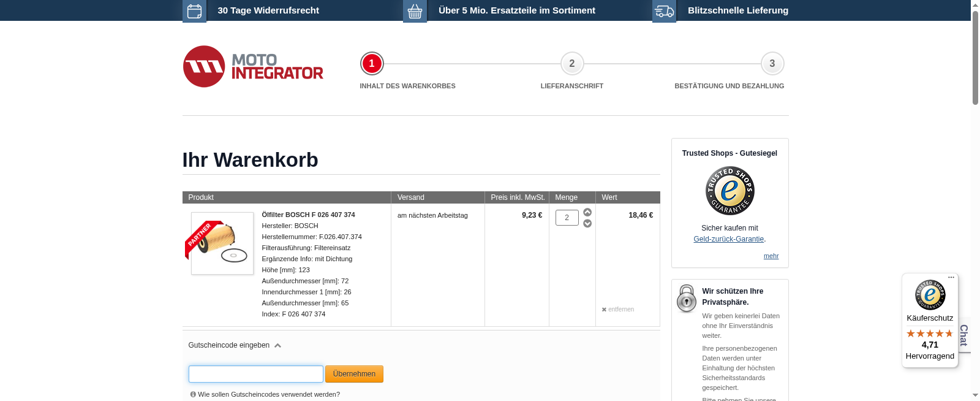Increase quantity with the up arrow

(587, 212)
